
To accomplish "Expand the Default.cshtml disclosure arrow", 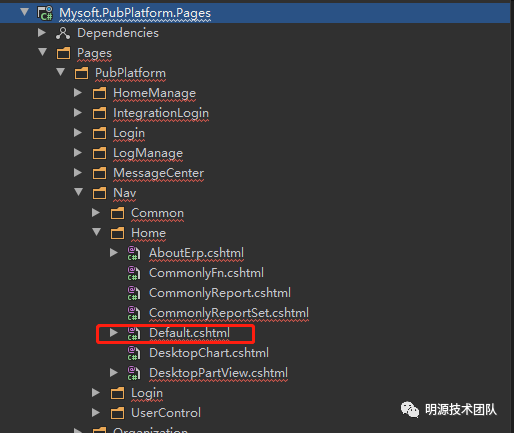I will pos(114,332).
